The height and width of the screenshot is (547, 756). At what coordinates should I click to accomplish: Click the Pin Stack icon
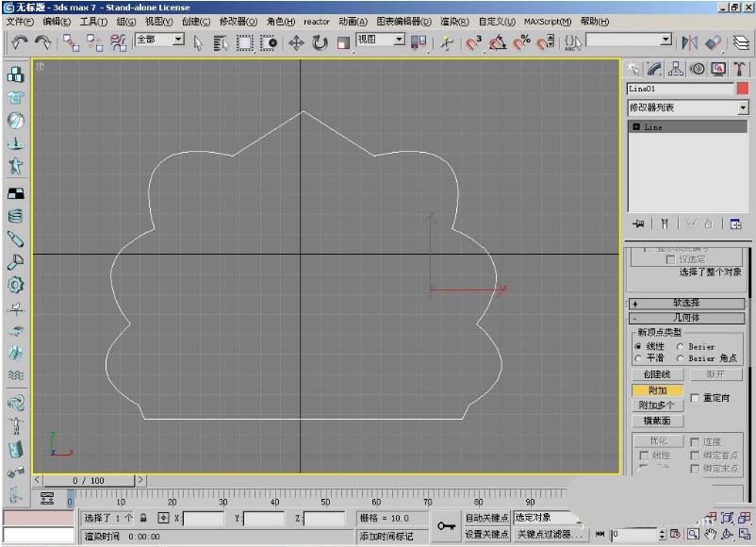pos(639,224)
